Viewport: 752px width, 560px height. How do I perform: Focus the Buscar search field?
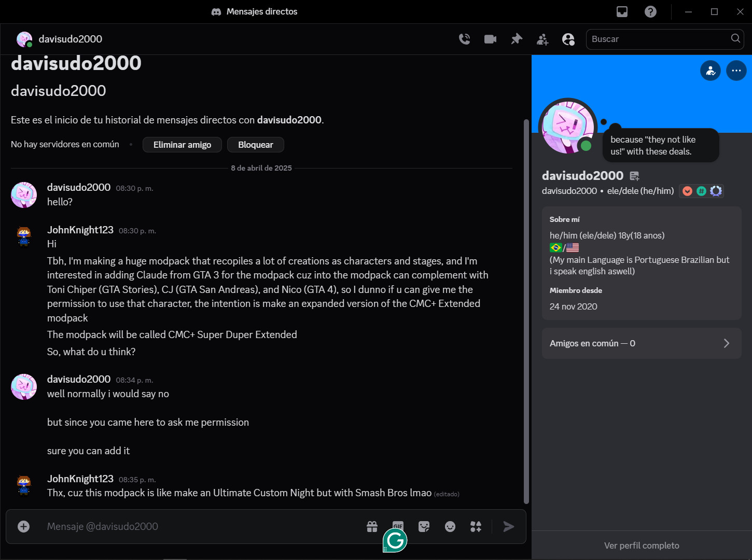[659, 39]
